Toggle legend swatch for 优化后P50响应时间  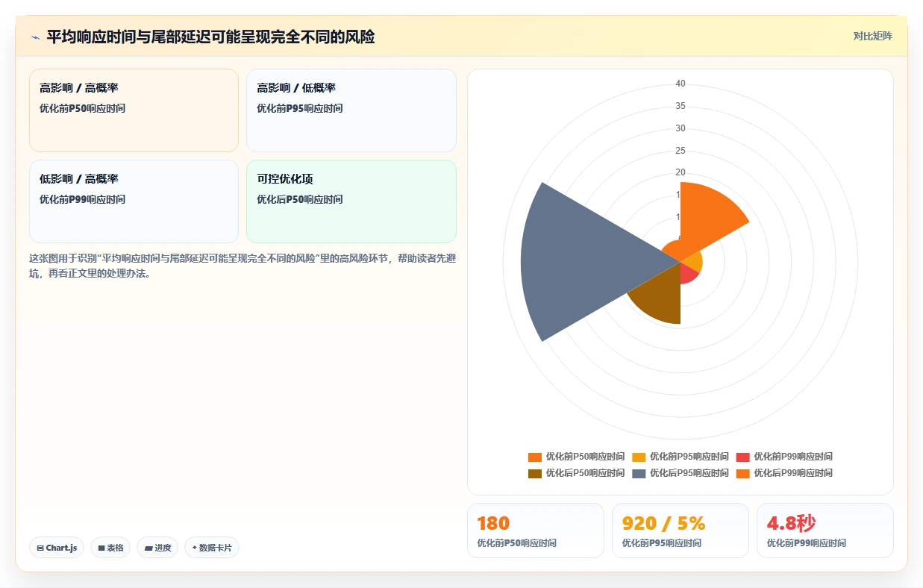pos(534,473)
